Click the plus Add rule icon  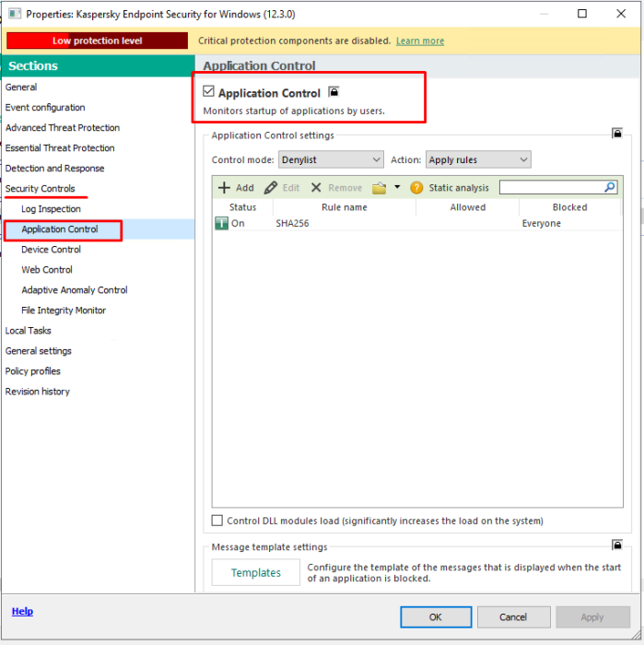pyautogui.click(x=224, y=188)
